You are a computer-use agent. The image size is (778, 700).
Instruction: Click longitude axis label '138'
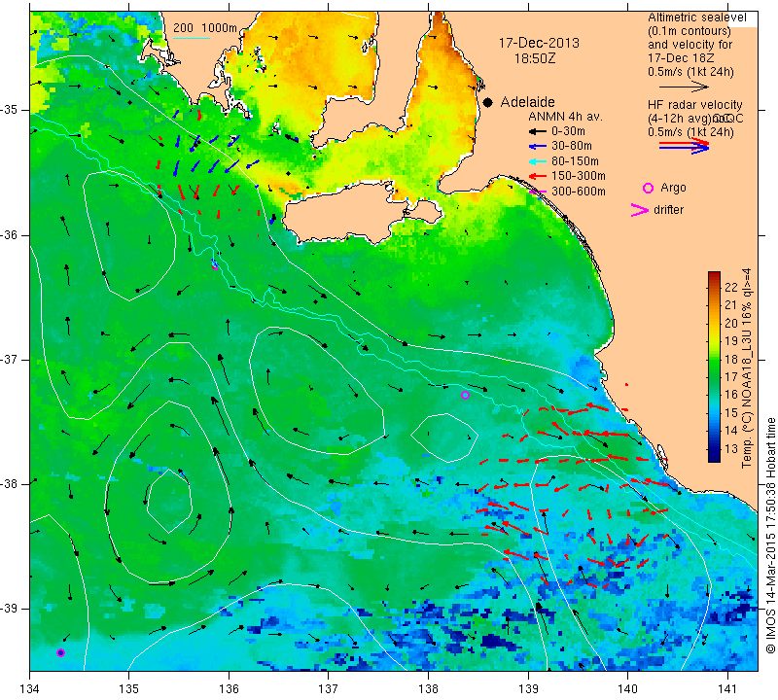(x=428, y=689)
